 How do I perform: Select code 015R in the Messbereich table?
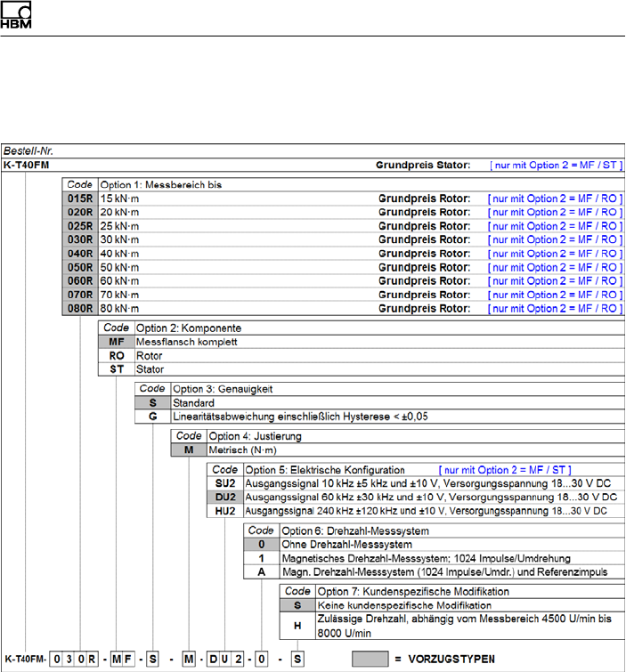tap(80, 198)
